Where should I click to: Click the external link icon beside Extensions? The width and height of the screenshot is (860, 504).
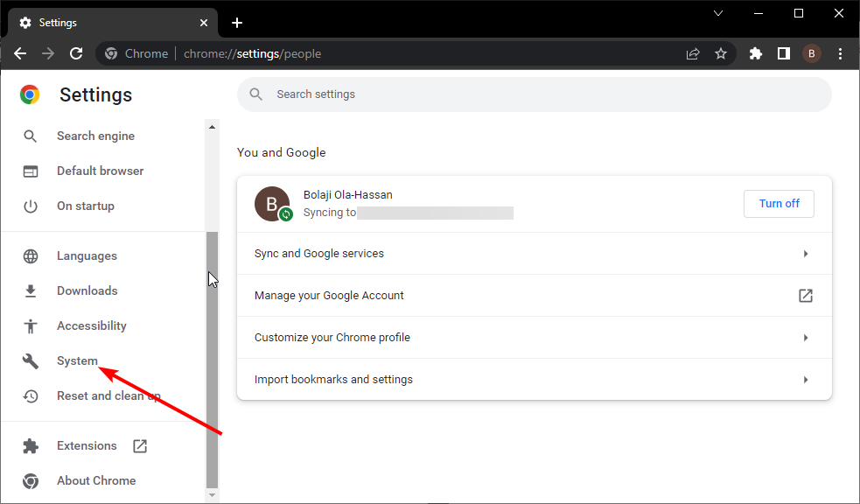(x=140, y=446)
